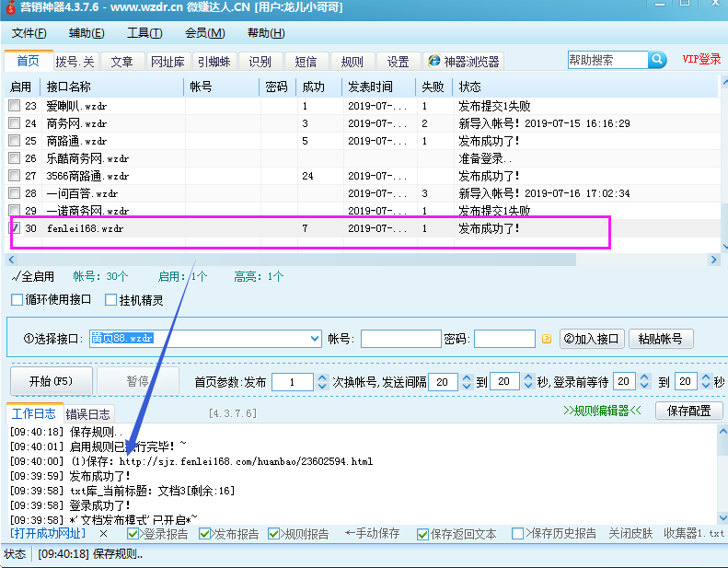Screen dimensions: 728x568
Task: Expand the 选择接口 dropdown list
Action: click(x=315, y=339)
